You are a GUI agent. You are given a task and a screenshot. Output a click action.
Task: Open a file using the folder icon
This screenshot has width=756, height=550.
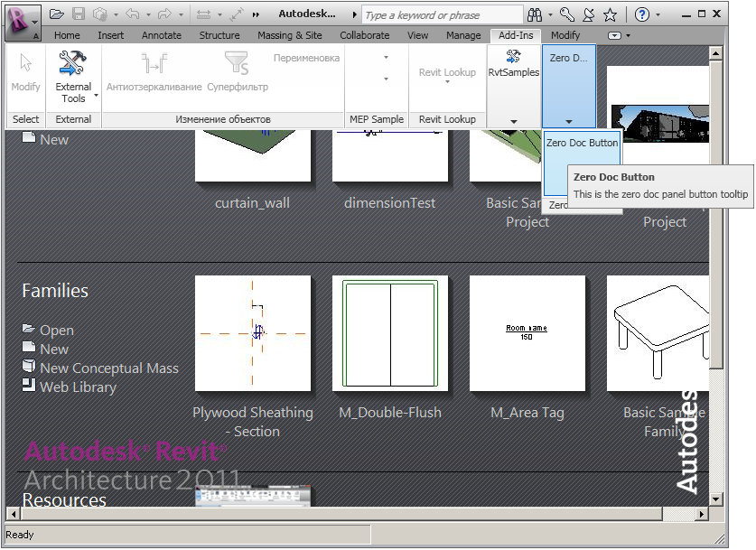click(x=57, y=13)
